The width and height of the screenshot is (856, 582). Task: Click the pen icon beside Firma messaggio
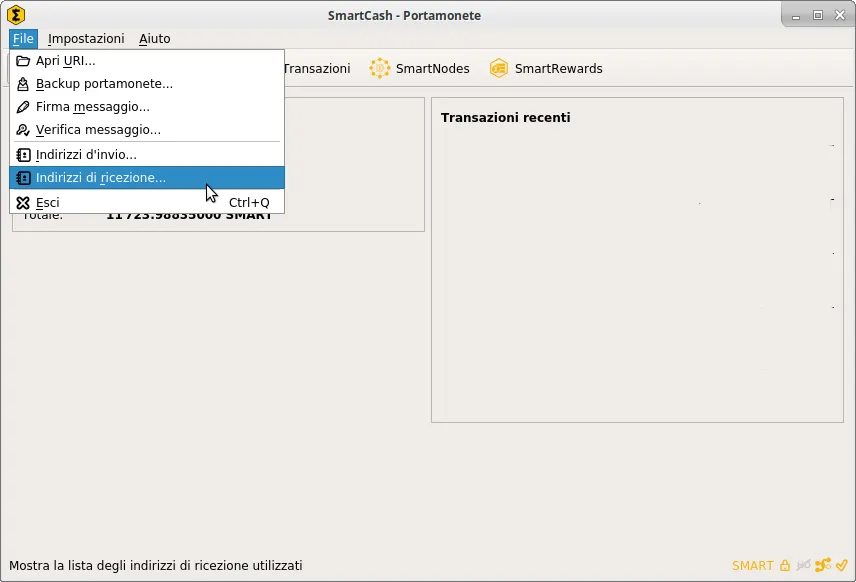point(23,106)
